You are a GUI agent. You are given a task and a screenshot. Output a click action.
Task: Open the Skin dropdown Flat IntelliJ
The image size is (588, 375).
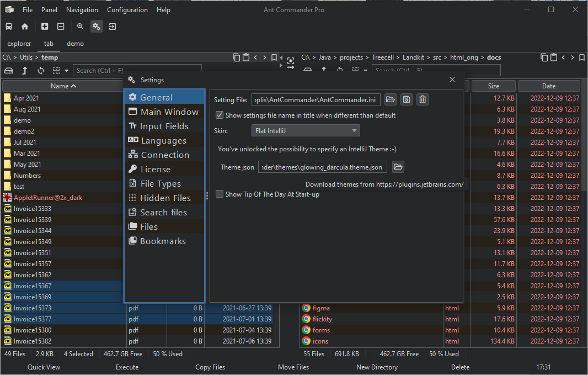tap(306, 131)
